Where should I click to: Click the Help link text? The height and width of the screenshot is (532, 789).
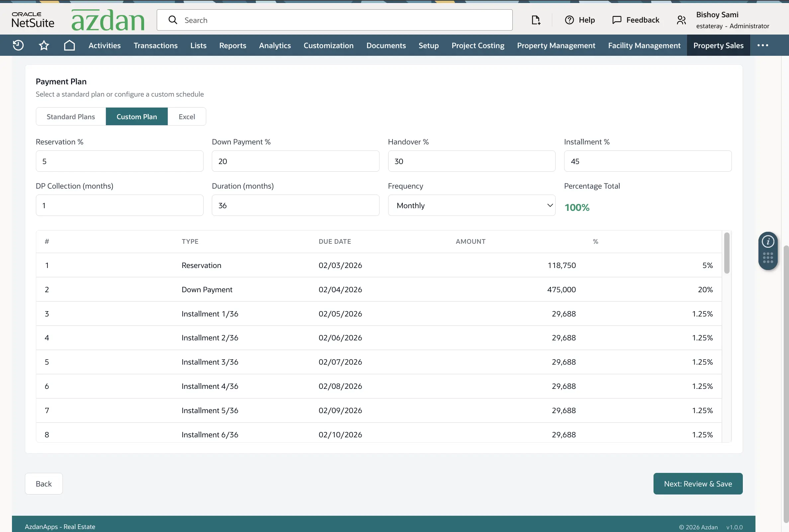(586, 20)
